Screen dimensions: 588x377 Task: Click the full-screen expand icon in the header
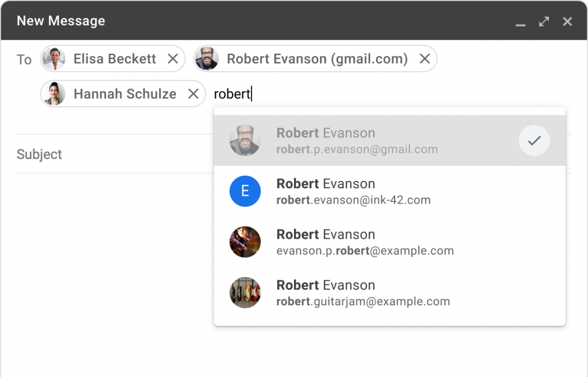544,21
